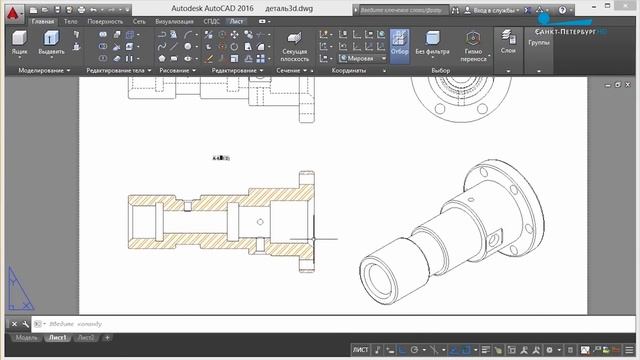Viewport: 640px width, 360px height.
Task: Click the workspace gear icon in status bar
Action: click(x=549, y=350)
